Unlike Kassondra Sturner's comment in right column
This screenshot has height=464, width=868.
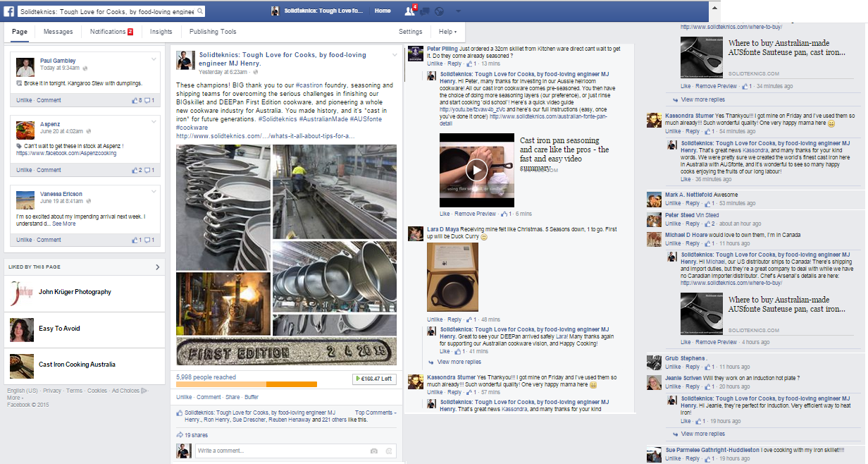(x=673, y=132)
